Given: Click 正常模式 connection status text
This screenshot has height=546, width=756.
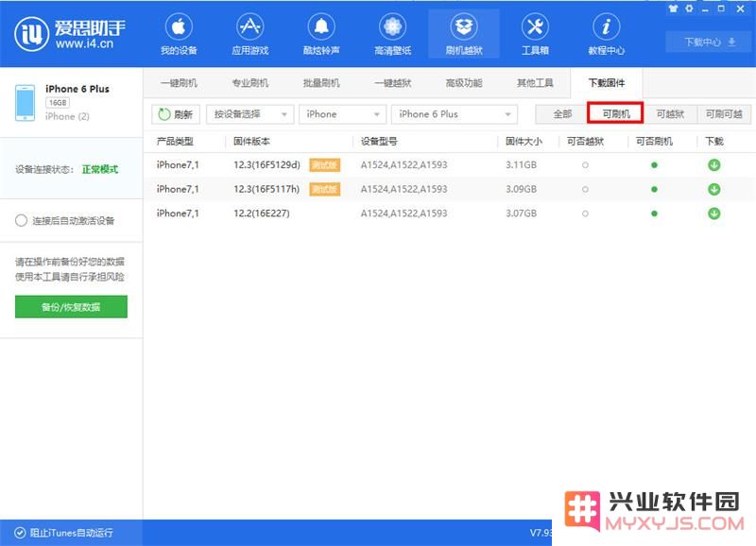Looking at the screenshot, I should click(x=100, y=169).
